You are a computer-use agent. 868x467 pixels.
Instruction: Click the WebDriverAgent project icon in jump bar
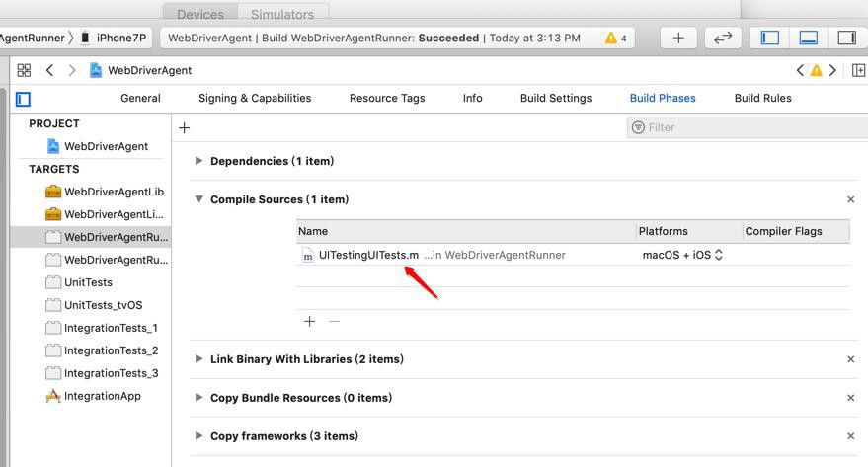coord(96,70)
